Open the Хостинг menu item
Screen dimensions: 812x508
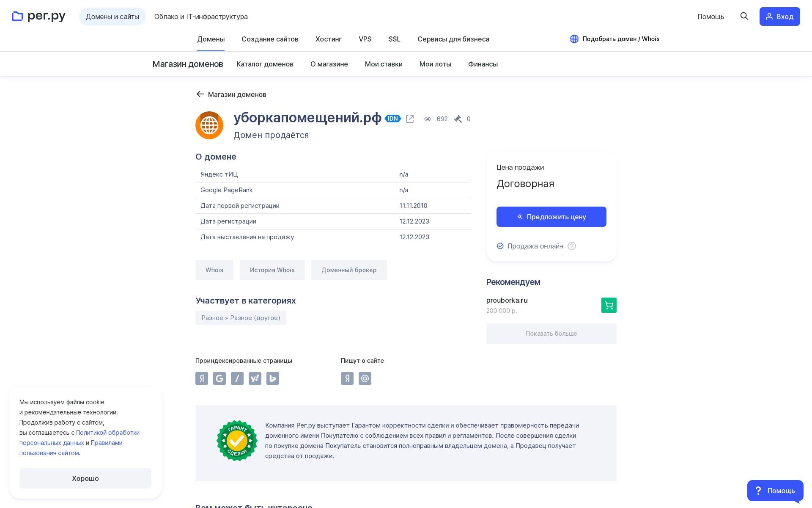coord(328,39)
